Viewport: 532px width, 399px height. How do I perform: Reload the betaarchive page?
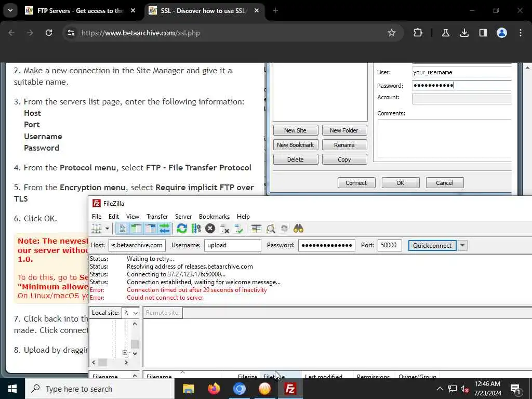coord(49,33)
